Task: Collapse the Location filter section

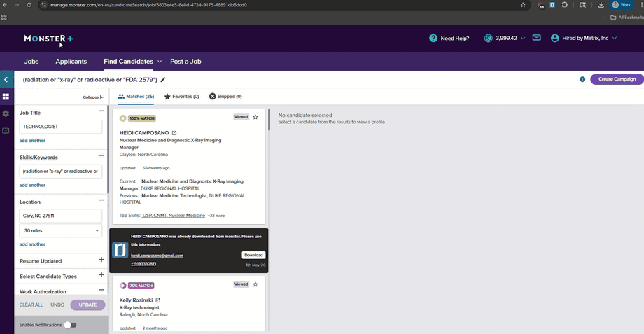Action: coord(101,200)
